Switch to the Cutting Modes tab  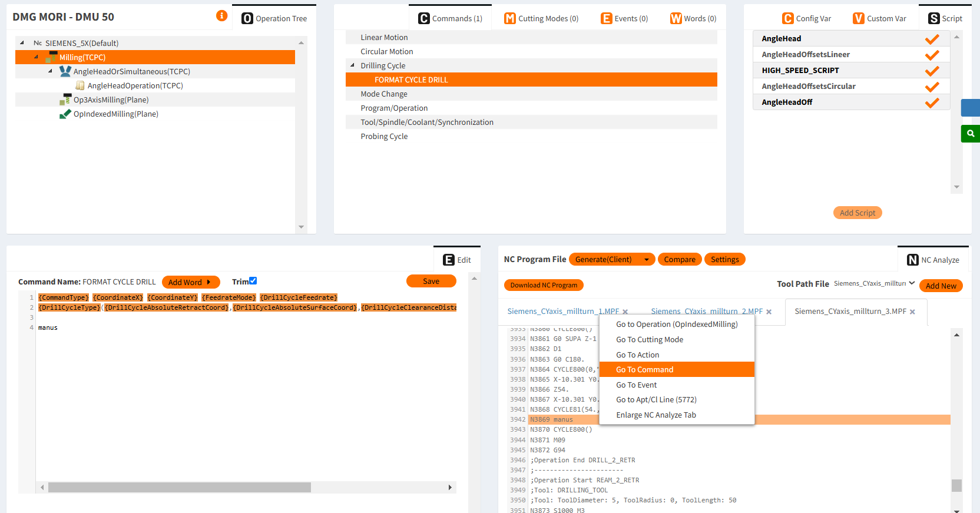(541, 19)
